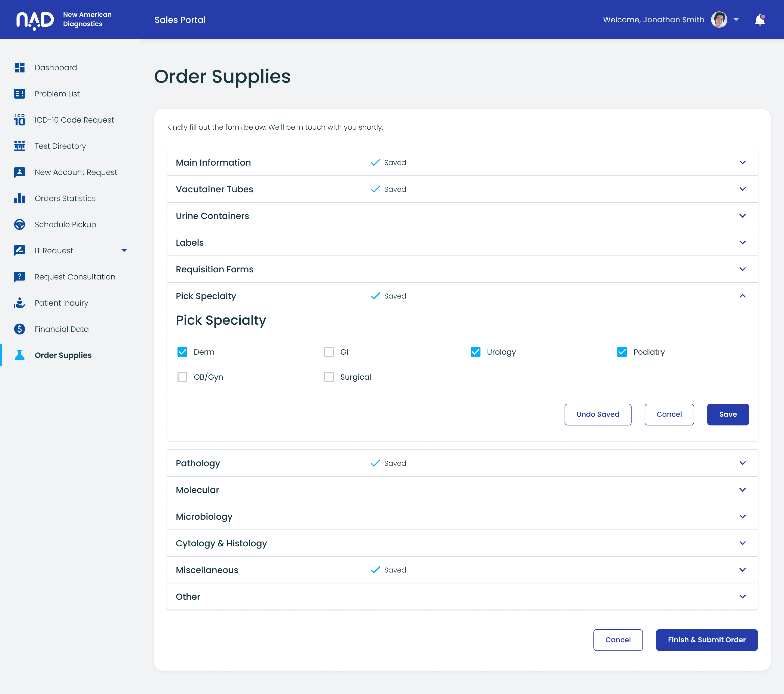Enable the OB/Gyn checkbox
Screen dimensions: 784x694
click(182, 377)
